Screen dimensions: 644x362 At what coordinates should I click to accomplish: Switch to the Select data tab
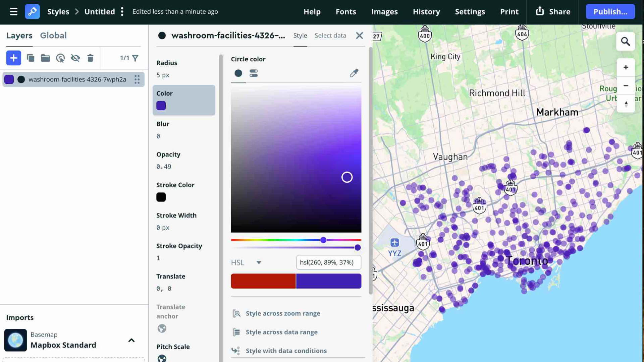point(330,35)
